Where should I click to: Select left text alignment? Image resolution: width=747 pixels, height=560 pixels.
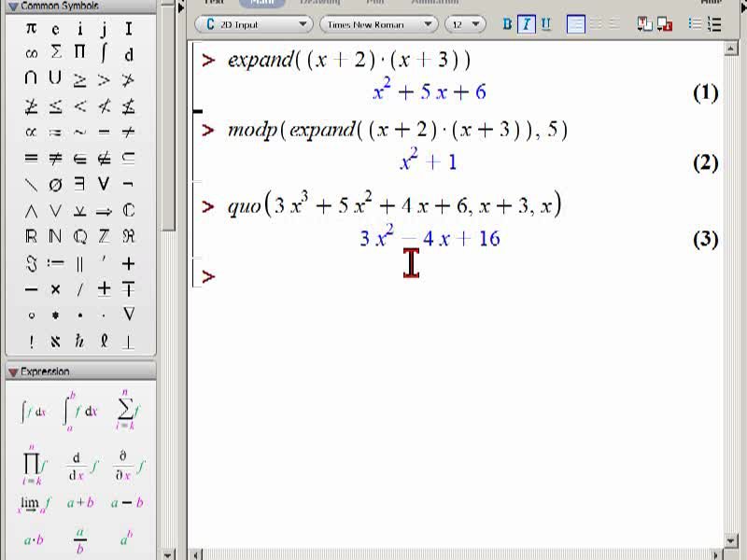coord(575,24)
